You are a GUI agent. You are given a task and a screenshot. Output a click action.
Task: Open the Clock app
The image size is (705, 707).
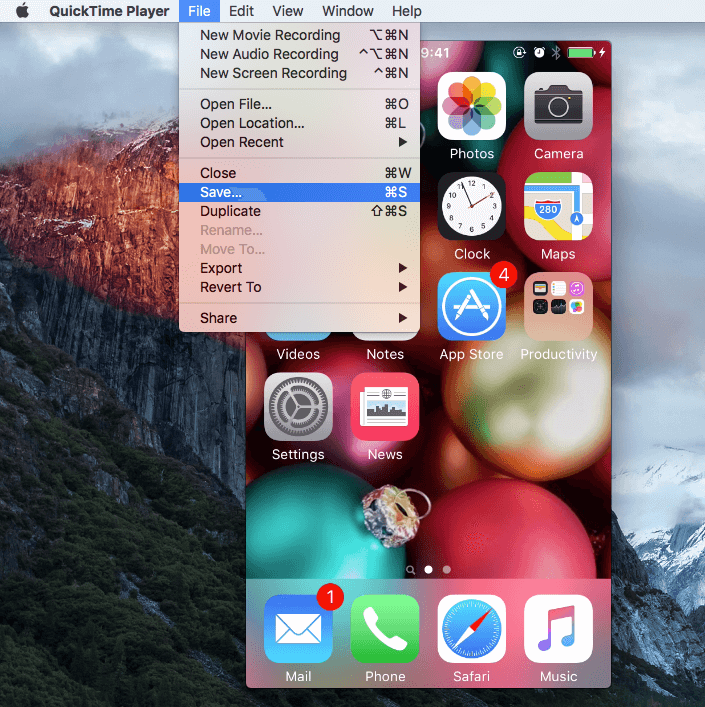[471, 206]
